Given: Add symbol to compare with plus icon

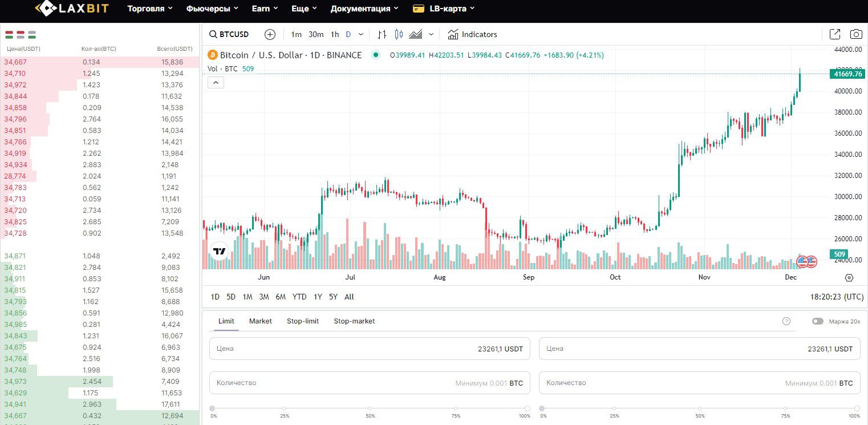Looking at the screenshot, I should point(270,34).
